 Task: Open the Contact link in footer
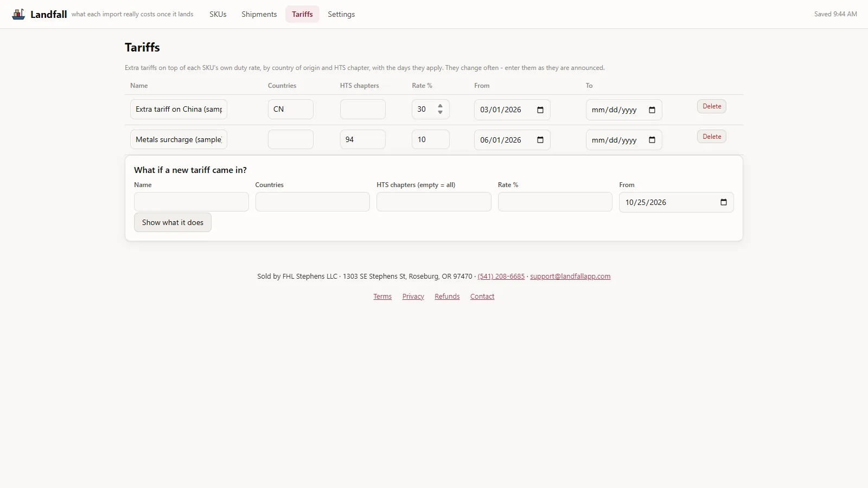(x=482, y=296)
